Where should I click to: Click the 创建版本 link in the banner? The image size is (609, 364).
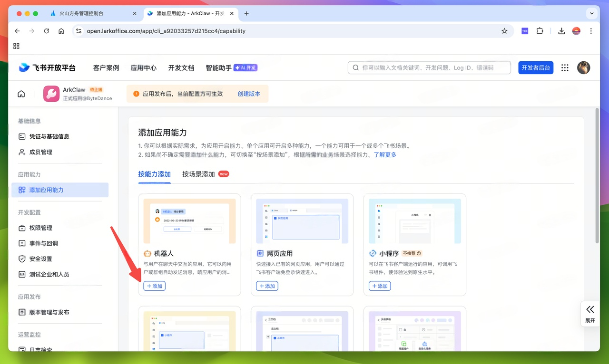(x=249, y=94)
